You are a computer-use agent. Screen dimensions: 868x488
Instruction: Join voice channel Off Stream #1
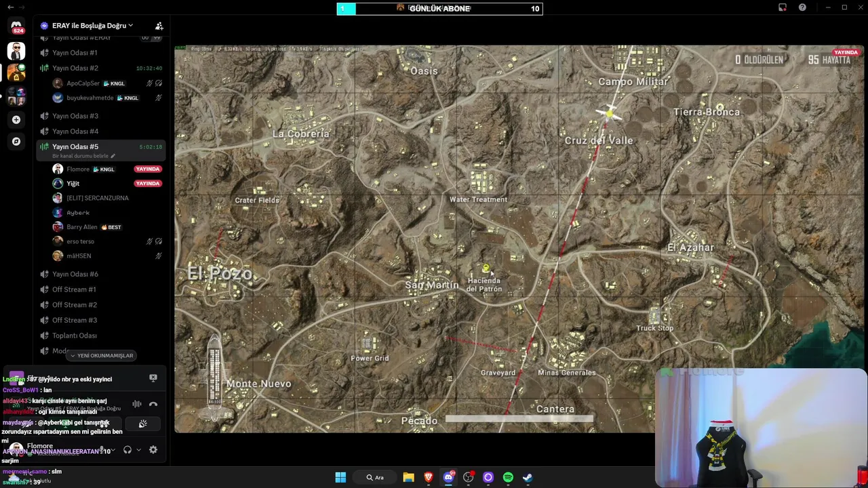click(x=101, y=289)
